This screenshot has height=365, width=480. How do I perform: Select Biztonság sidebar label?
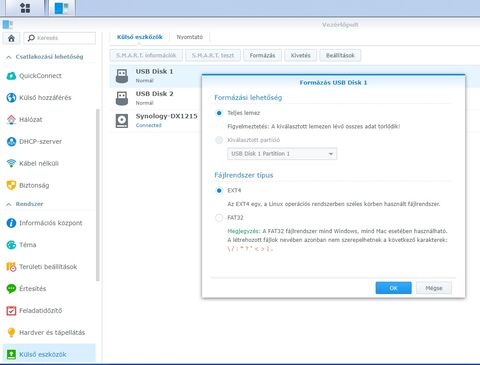pyautogui.click(x=34, y=185)
